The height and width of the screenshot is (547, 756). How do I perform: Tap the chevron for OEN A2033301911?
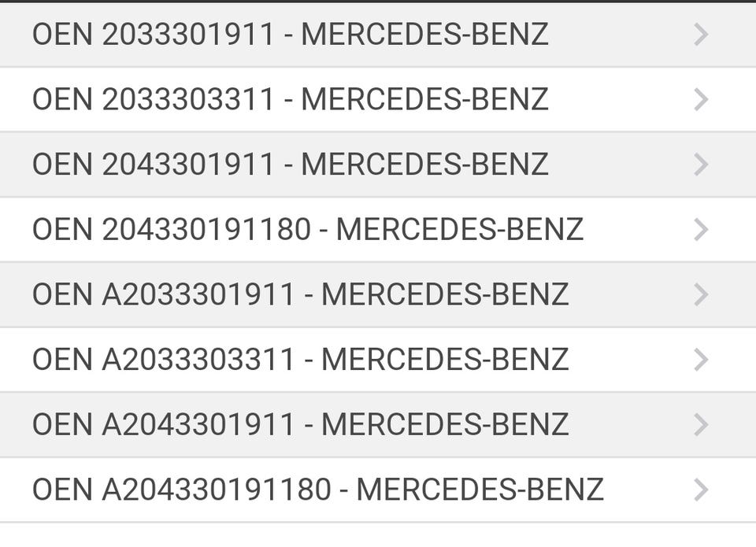pos(701,294)
